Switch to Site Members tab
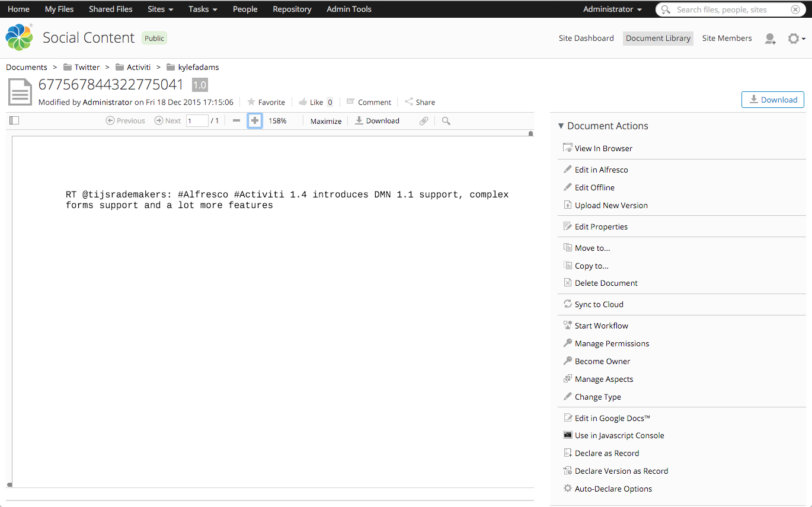 727,38
